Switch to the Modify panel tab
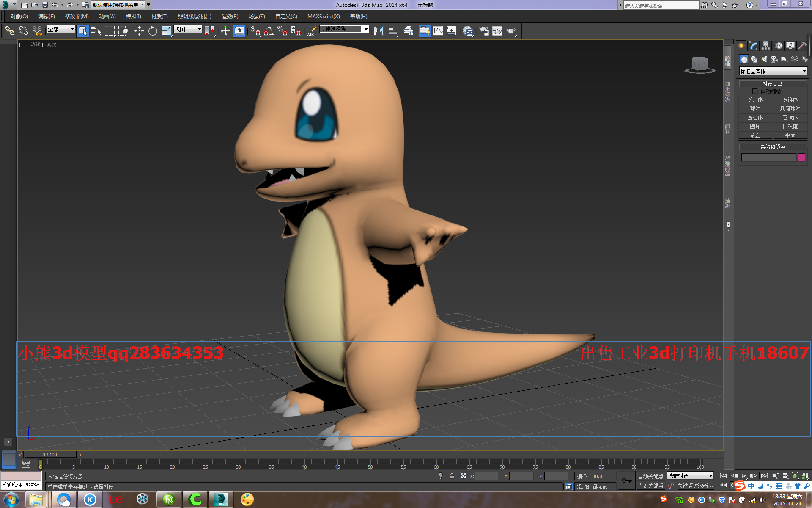This screenshot has height=508, width=812. pos(754,46)
